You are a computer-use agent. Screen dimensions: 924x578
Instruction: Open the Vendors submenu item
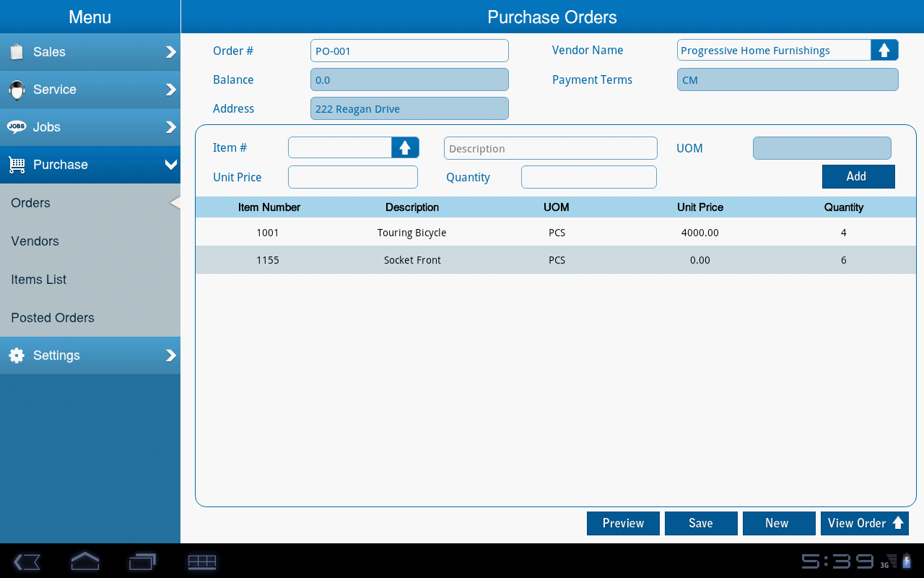point(35,241)
